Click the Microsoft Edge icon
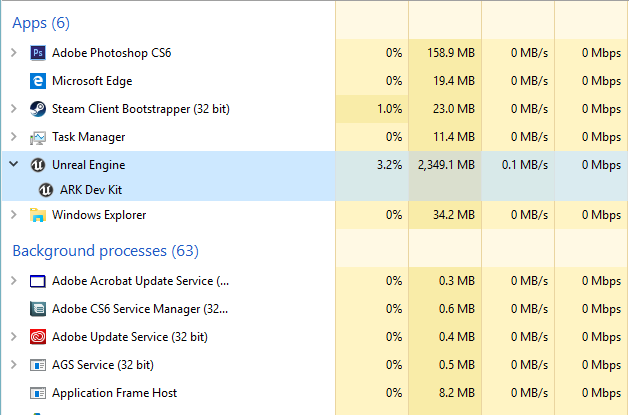Screen dimensions: 629x415 click(38, 81)
